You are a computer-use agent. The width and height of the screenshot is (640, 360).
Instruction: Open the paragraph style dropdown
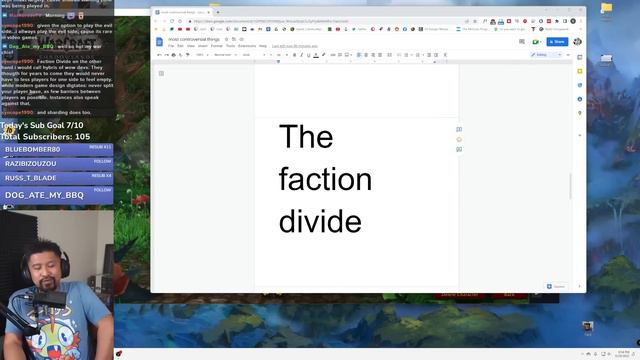tap(226, 55)
